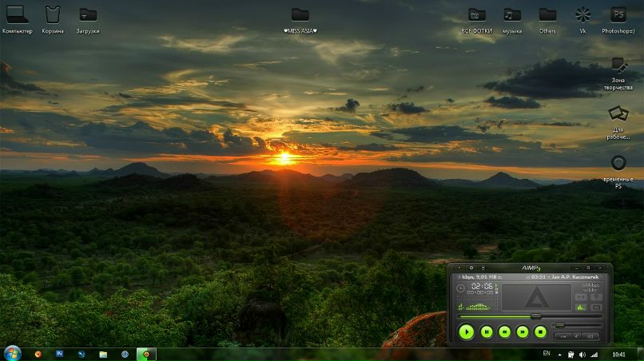Skip to the previous track in AIMP
Image resolution: width=644 pixels, height=361 pixels.
[504, 331]
